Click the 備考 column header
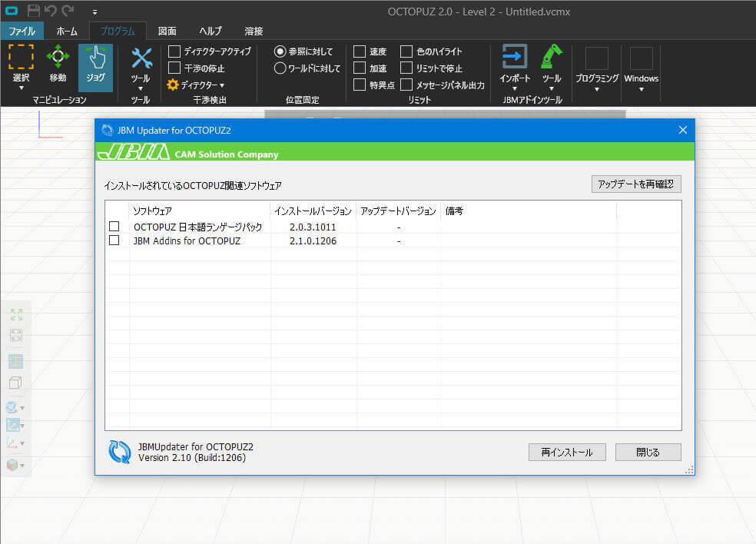Screen dimensions: 756x544 coord(529,211)
